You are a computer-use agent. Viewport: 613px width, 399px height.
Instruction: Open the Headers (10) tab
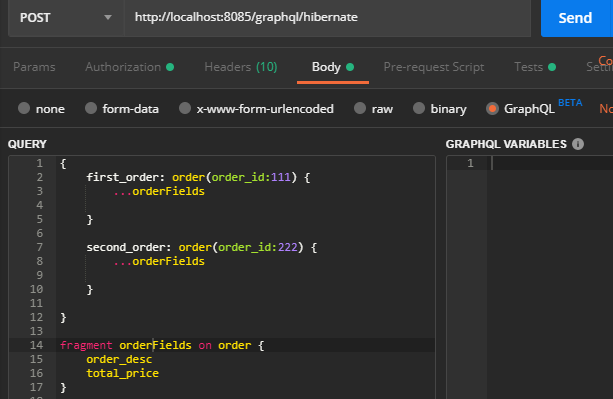point(240,67)
